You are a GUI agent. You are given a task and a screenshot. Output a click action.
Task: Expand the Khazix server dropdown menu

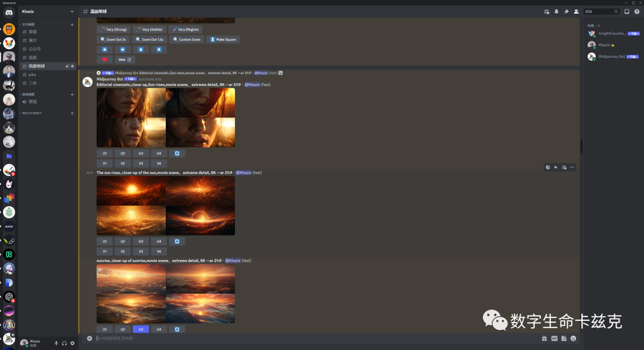pyautogui.click(x=72, y=11)
